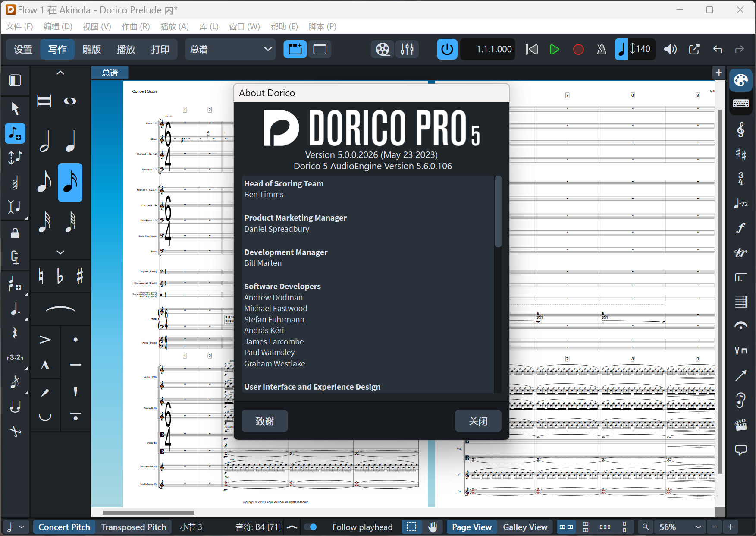Screen dimensions: 756x536
Task: Open the 编辑 menu
Action: click(58, 27)
